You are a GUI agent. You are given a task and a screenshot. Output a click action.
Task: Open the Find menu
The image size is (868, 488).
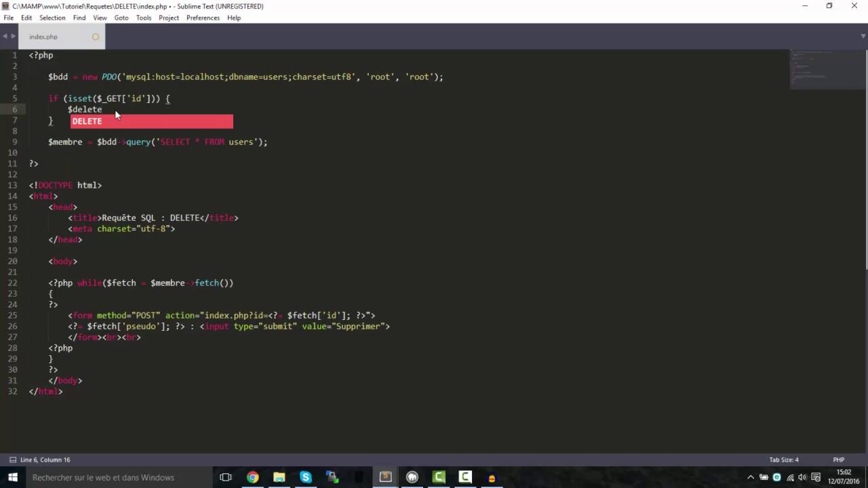coord(79,18)
